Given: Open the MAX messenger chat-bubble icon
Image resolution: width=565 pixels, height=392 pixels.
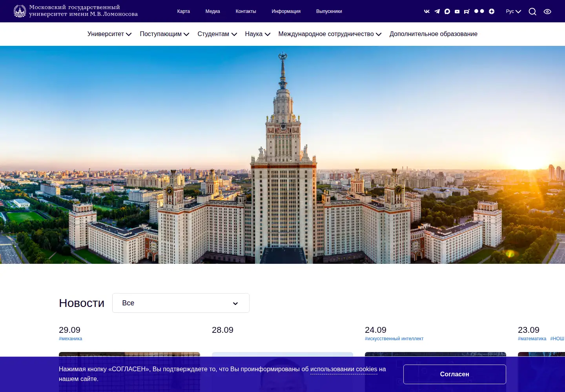Looking at the screenshot, I should tap(447, 11).
